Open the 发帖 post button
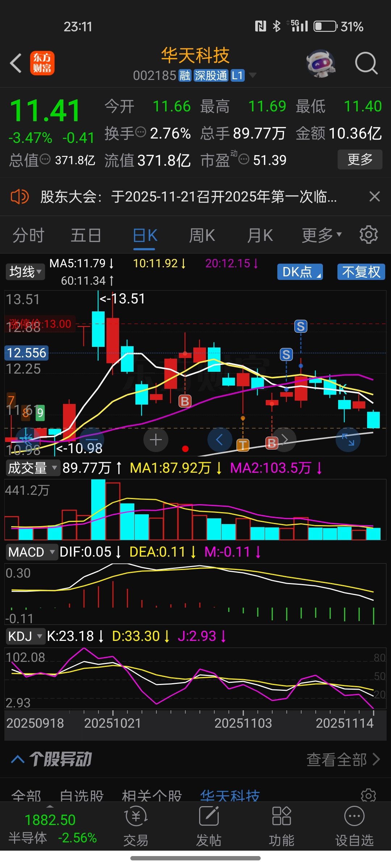 tap(209, 826)
